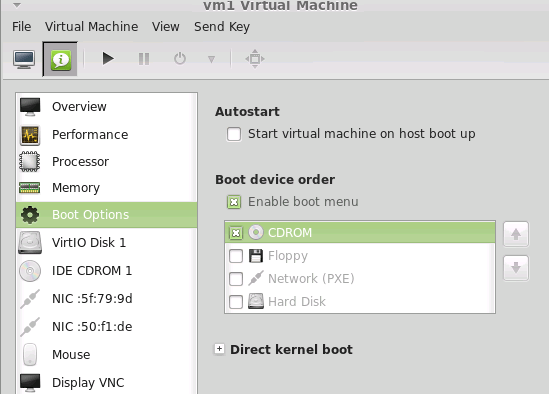This screenshot has height=394, width=549.
Task: Click the Hard Disk label text
Action: (297, 302)
